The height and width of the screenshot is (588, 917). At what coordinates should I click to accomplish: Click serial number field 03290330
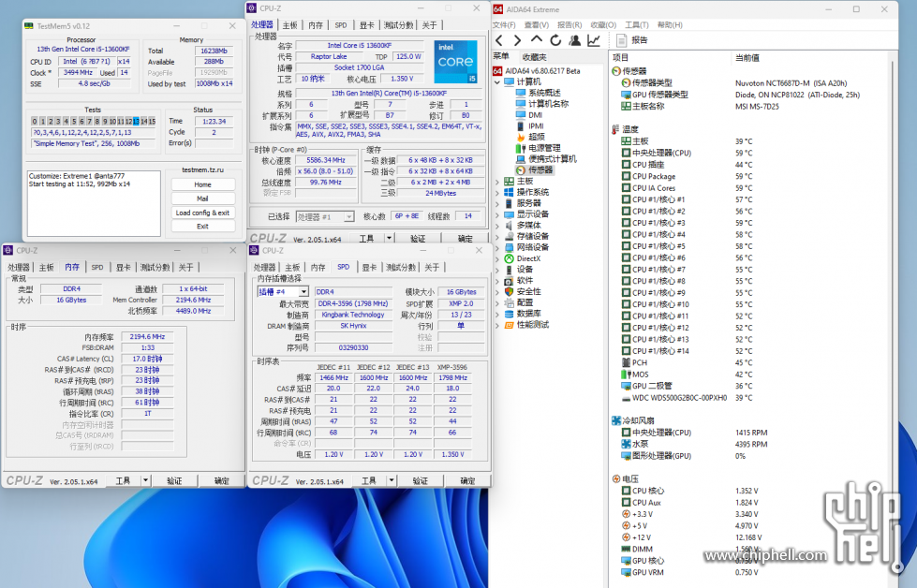point(353,347)
